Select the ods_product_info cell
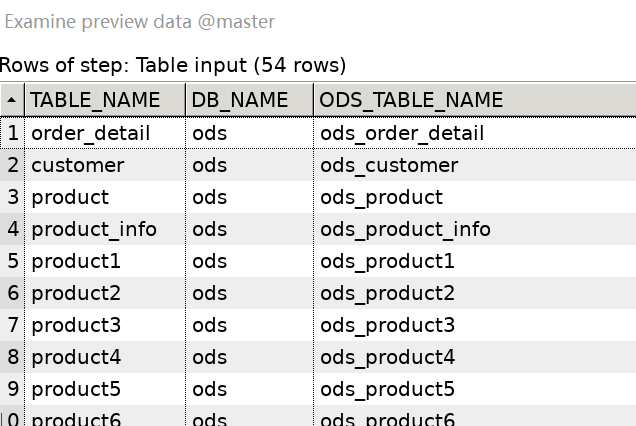The height and width of the screenshot is (426, 636). [x=405, y=229]
